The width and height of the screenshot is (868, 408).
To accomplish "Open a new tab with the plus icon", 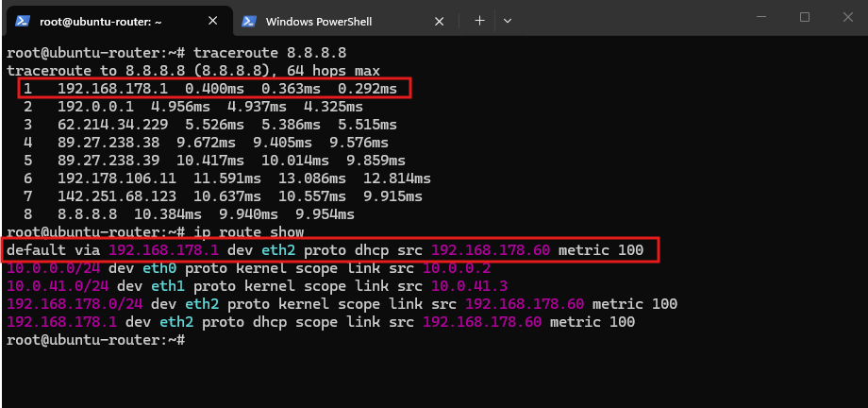I will [479, 21].
